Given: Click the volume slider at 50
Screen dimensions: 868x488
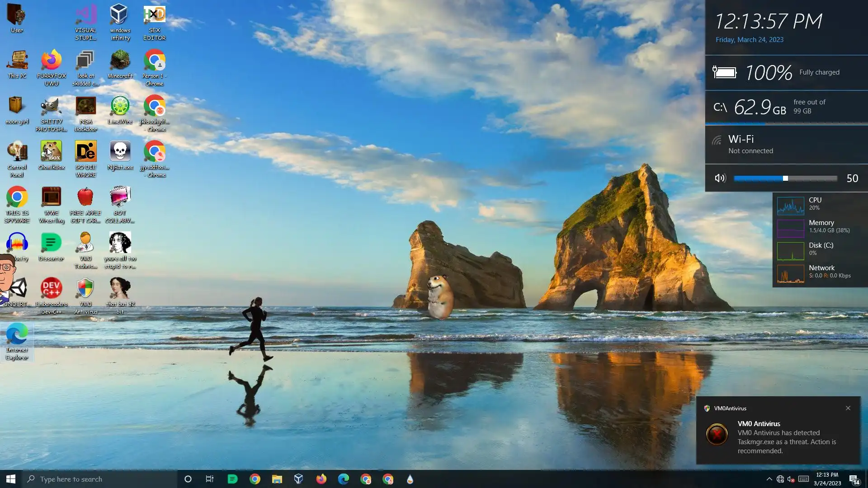Looking at the screenshot, I should coord(785,178).
